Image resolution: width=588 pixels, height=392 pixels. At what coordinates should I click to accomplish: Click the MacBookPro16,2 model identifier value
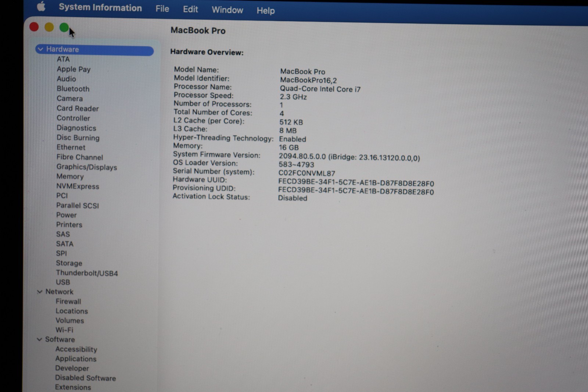point(308,80)
